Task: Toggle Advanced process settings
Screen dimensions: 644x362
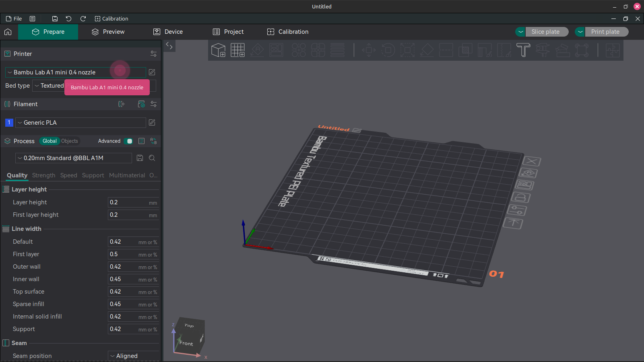Action: (129, 141)
